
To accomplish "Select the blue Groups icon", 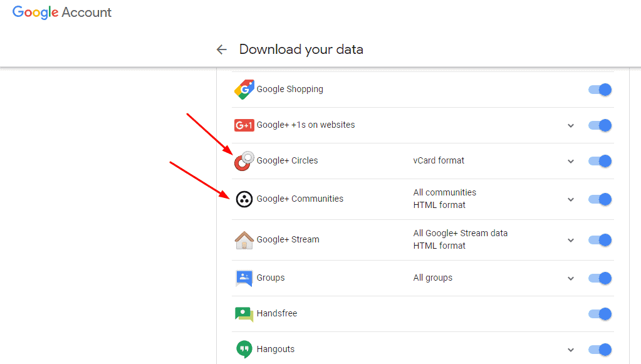I will click(244, 278).
